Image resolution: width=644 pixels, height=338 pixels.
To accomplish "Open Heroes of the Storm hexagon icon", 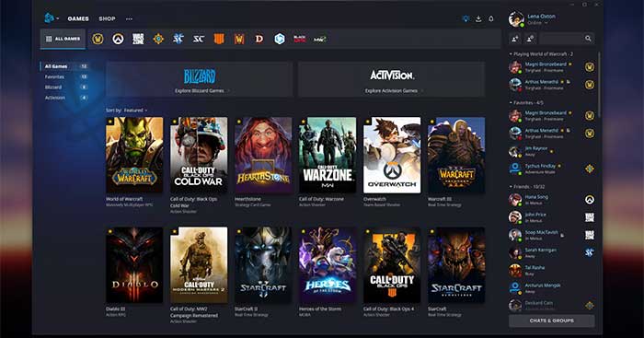I will tap(280, 39).
